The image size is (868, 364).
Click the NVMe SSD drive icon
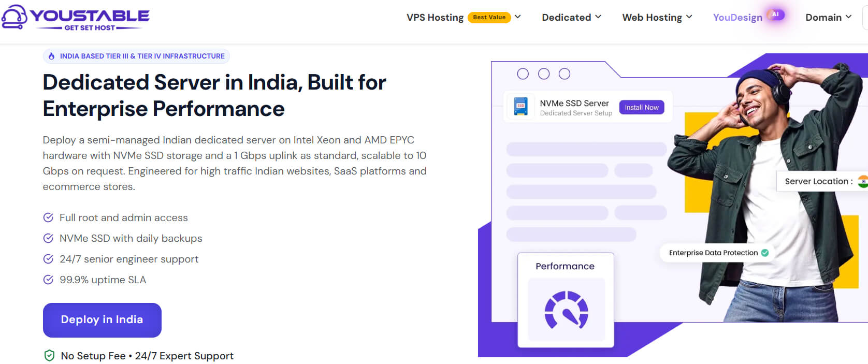[x=520, y=106]
